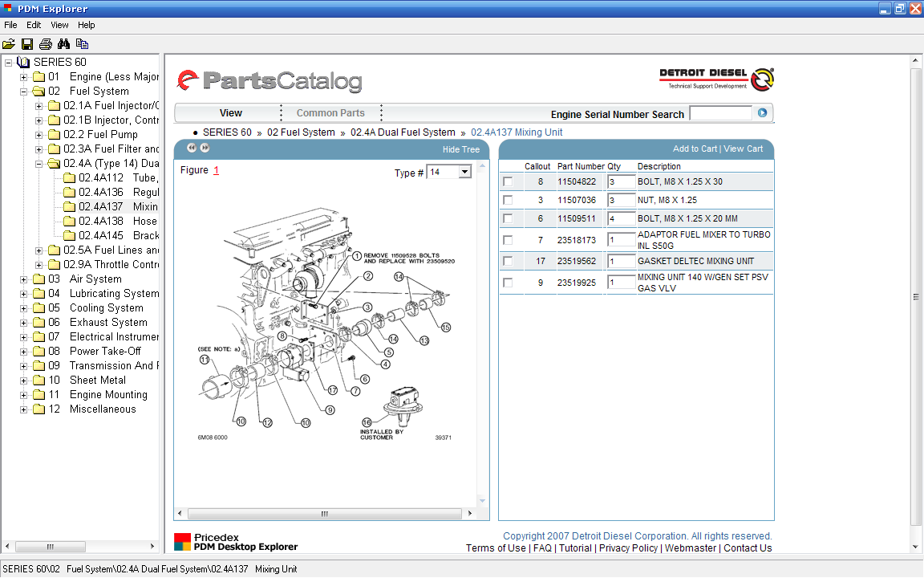Click the tree pane horizontal scrollbar thumb
The image size is (924, 578).
click(x=50, y=547)
